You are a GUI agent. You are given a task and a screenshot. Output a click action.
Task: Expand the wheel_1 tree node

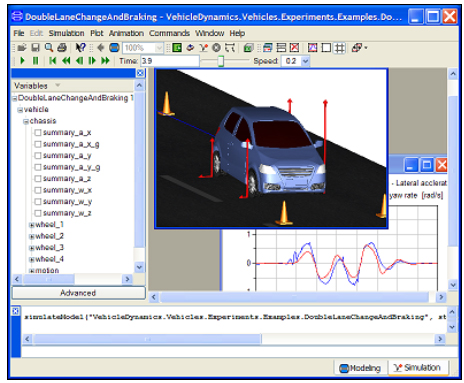(32, 225)
